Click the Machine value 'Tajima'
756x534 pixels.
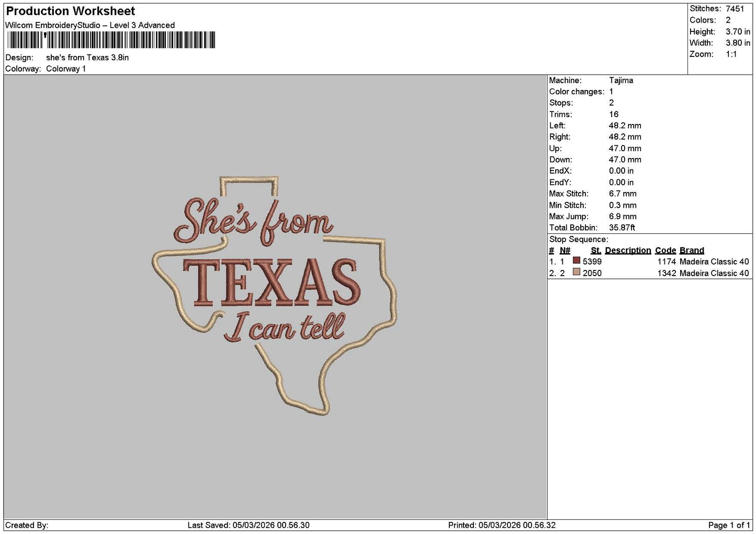(x=621, y=81)
